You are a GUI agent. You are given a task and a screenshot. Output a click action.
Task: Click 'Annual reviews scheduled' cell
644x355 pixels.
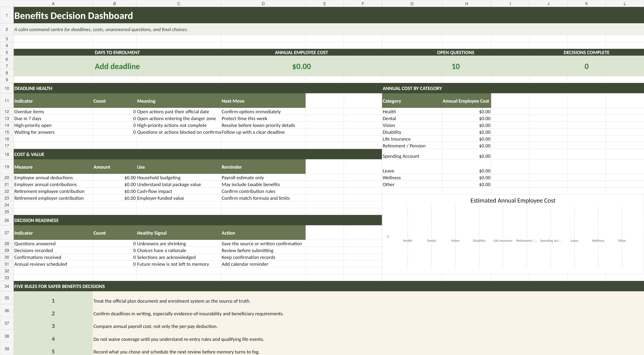coord(53,264)
